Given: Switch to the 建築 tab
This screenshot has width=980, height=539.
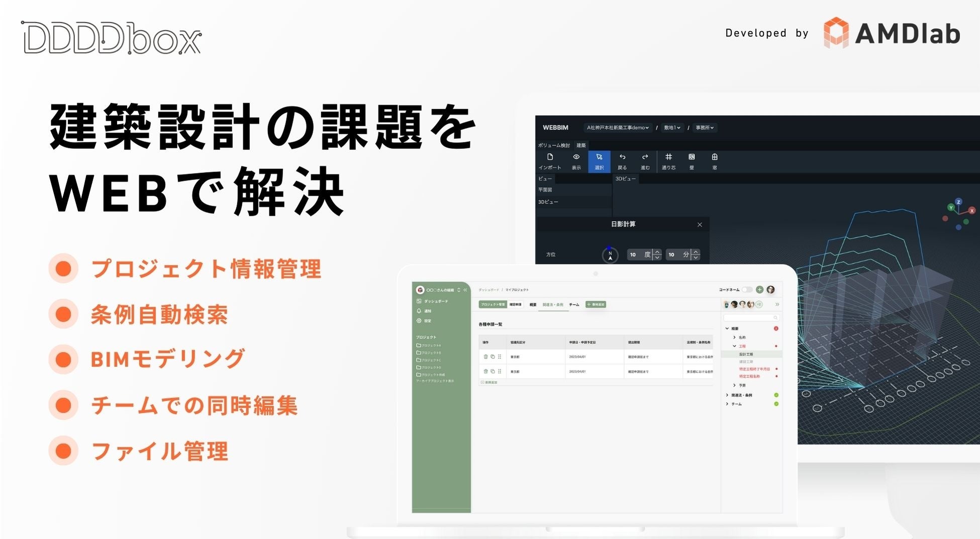Looking at the screenshot, I should [x=581, y=145].
